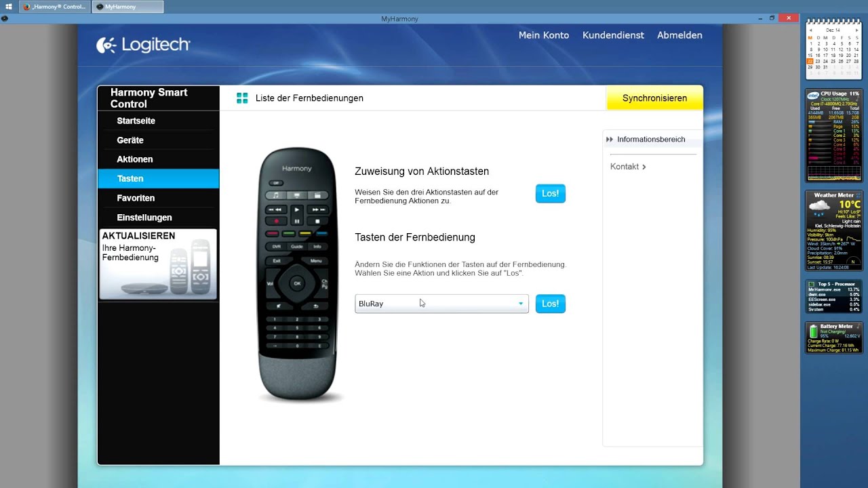This screenshot has width=868, height=488.
Task: Click the Tasten der Fernbedienung heading
Action: tap(415, 237)
